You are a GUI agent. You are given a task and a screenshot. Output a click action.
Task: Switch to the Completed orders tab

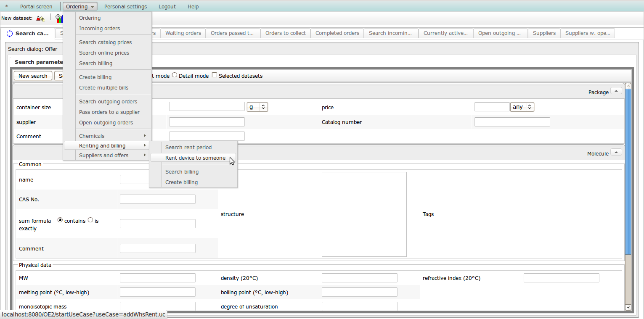pyautogui.click(x=337, y=33)
